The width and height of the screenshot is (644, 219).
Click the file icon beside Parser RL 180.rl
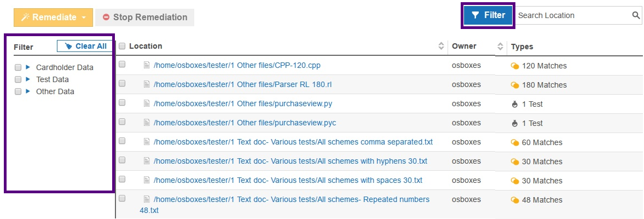[146, 84]
